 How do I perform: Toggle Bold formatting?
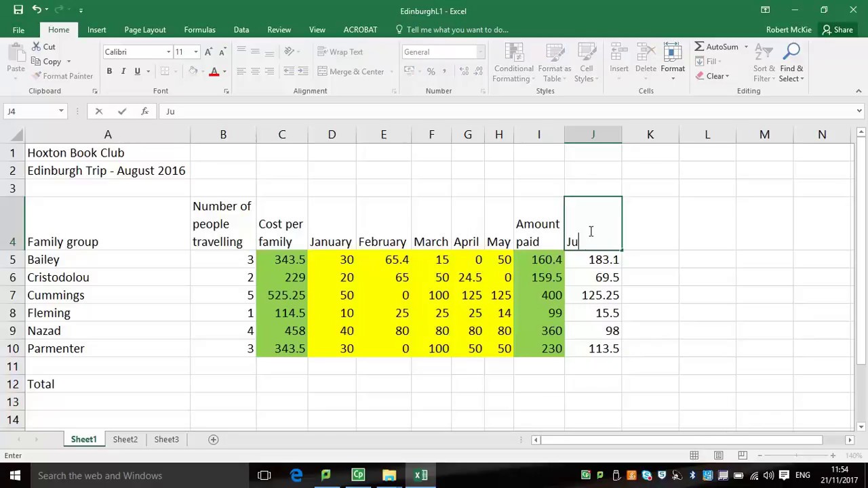click(109, 71)
